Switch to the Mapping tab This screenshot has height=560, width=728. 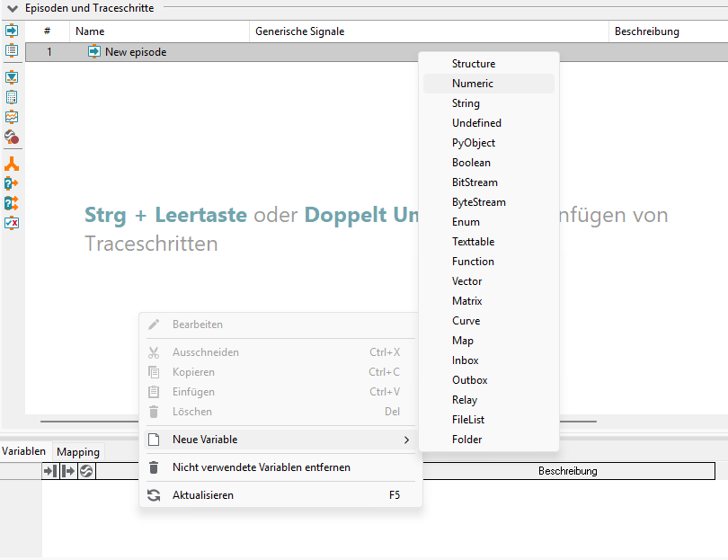point(78,452)
